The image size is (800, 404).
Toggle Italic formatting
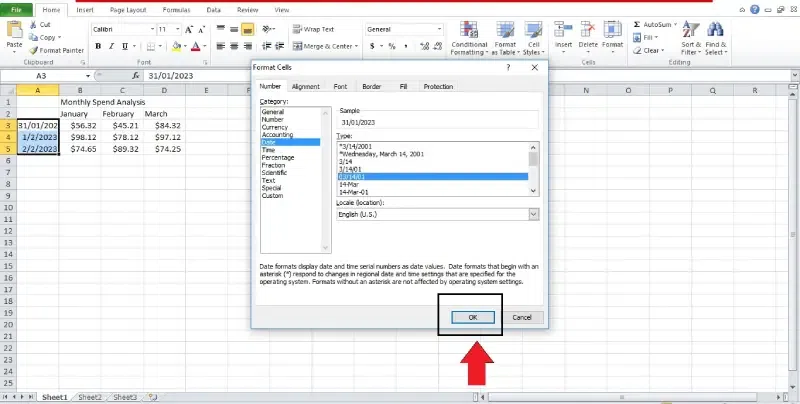click(x=112, y=46)
